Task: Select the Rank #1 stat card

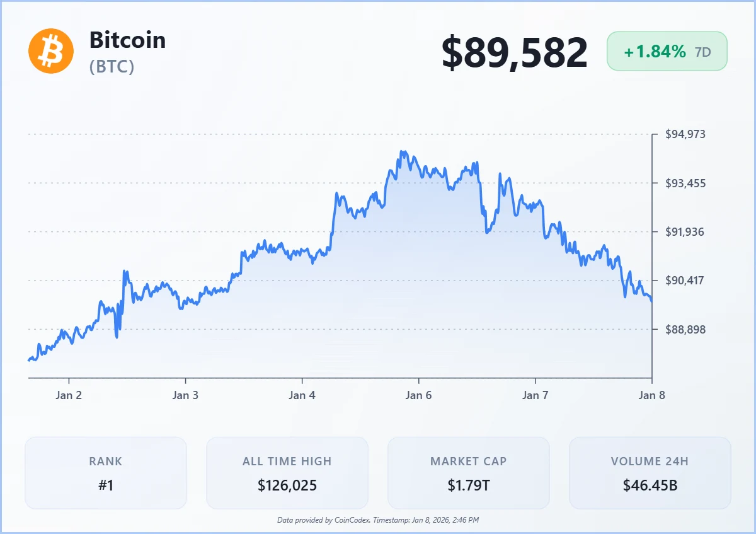Action: coord(106,473)
